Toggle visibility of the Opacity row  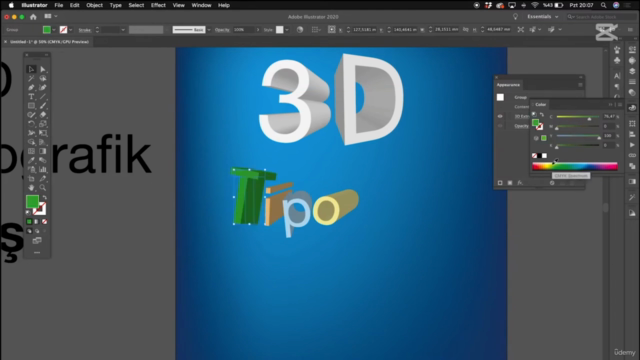(500, 126)
